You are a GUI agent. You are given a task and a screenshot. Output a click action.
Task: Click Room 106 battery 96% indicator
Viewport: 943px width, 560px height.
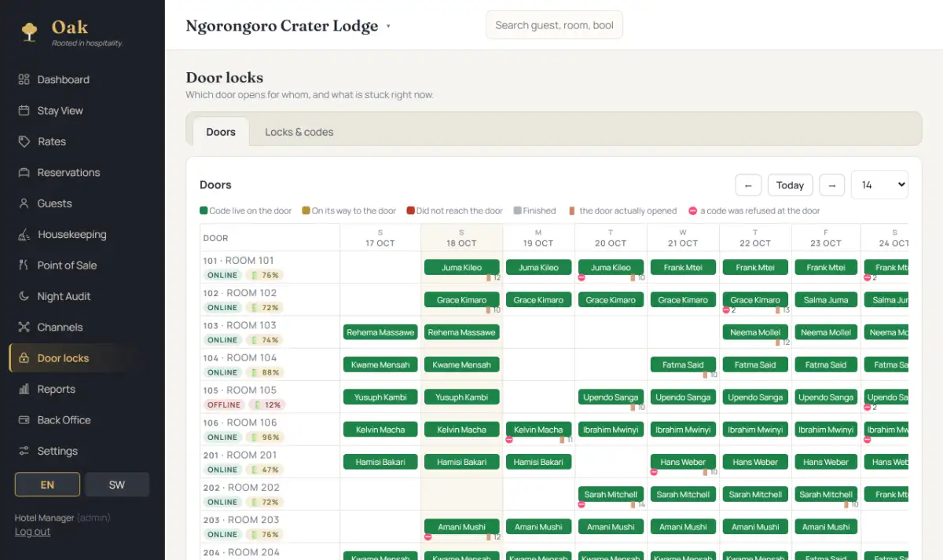(x=265, y=437)
